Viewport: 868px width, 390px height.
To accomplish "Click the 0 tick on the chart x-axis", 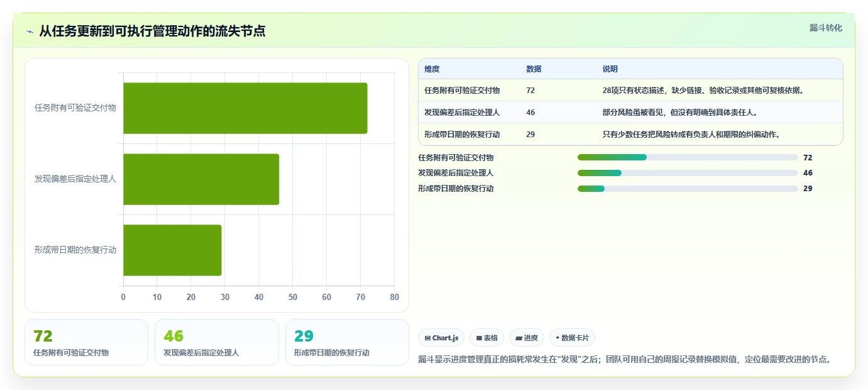I will click(x=123, y=297).
